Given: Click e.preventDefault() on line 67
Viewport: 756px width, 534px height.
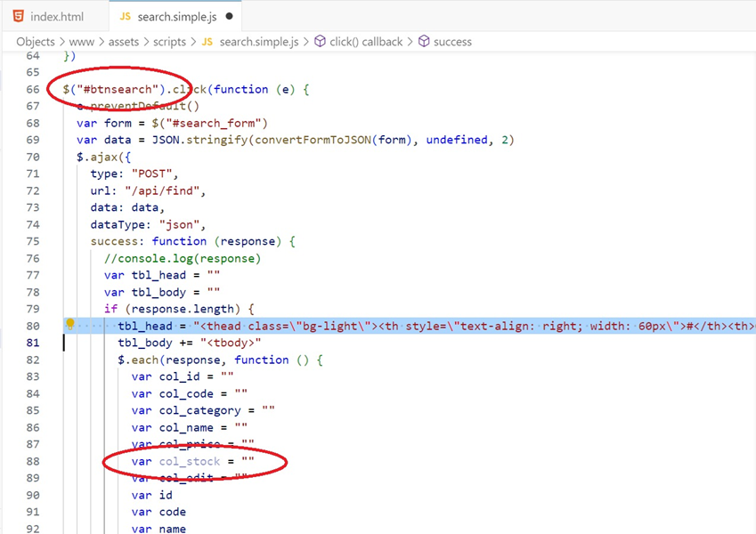Looking at the screenshot, I should (138, 107).
